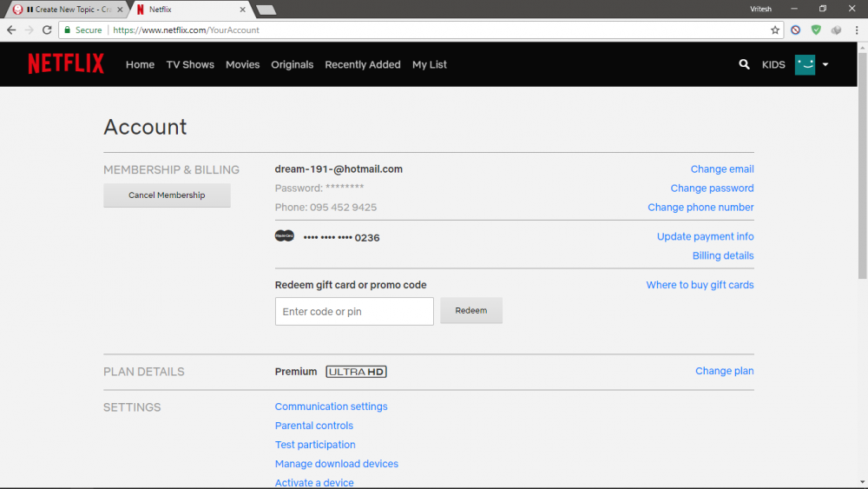
Task: Click Activate a device link
Action: click(314, 482)
